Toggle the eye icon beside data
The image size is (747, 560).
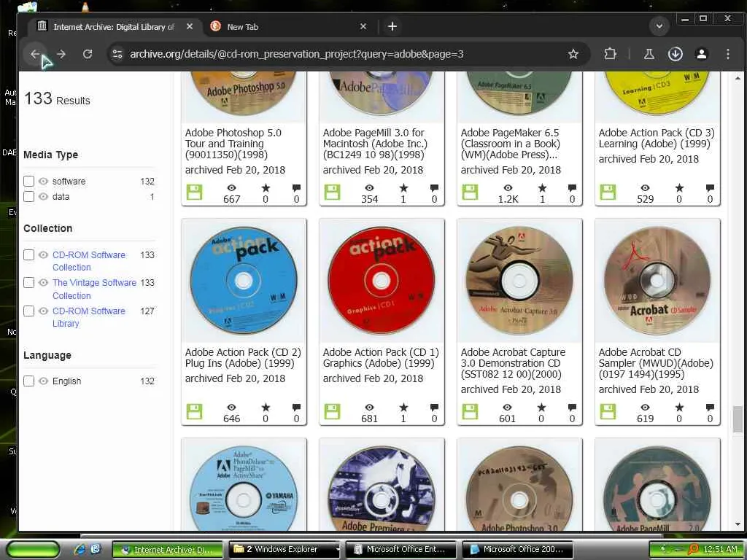tap(43, 197)
